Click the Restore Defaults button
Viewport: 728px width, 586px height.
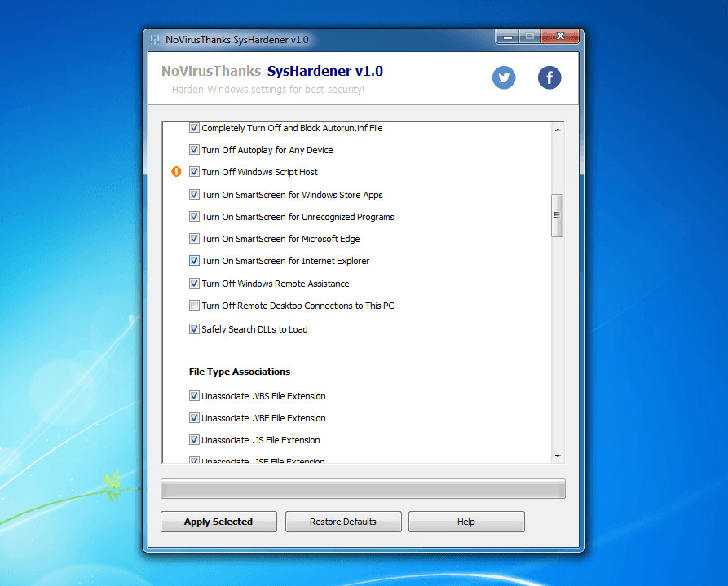point(343,522)
